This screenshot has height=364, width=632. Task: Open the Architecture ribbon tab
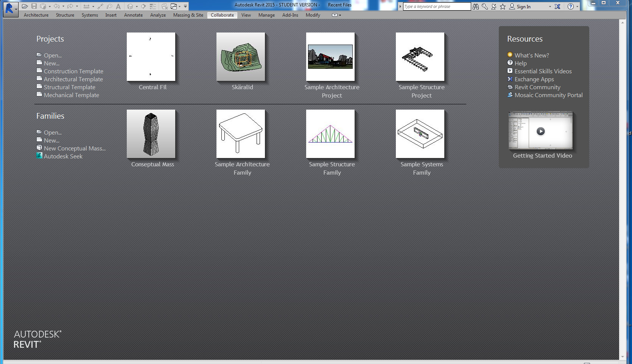[x=36, y=15]
